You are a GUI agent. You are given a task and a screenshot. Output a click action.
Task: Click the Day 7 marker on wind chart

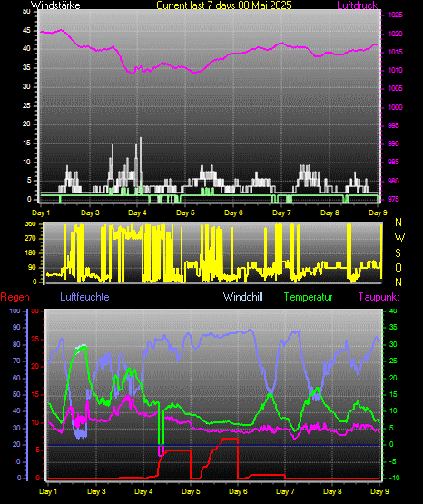click(281, 212)
